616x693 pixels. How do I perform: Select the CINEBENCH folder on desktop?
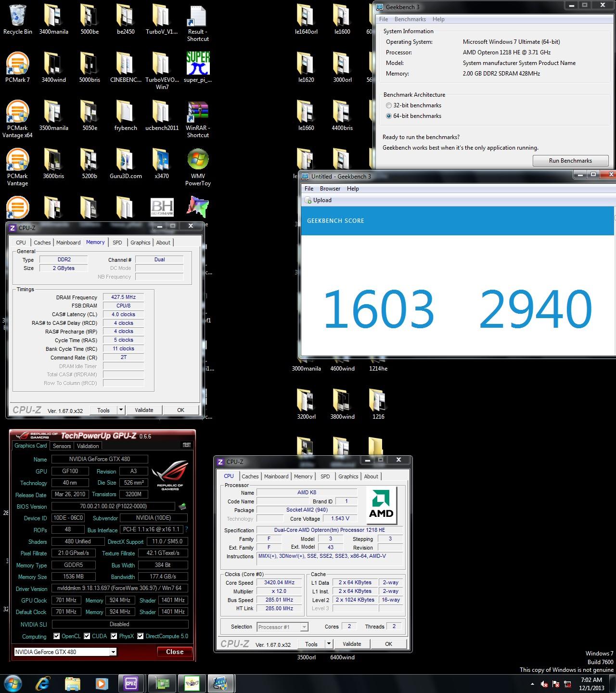[x=126, y=67]
